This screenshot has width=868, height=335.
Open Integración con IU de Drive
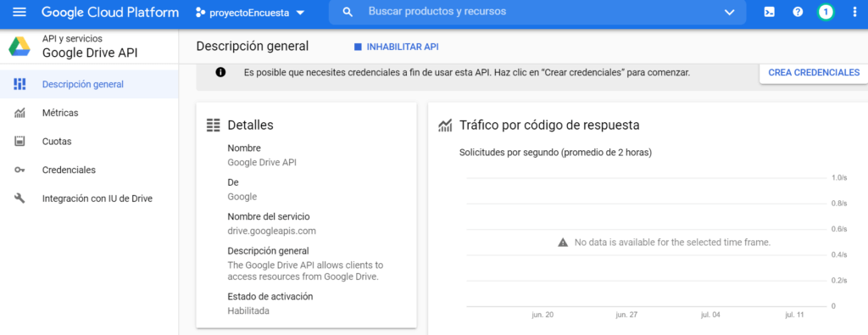pos(89,198)
